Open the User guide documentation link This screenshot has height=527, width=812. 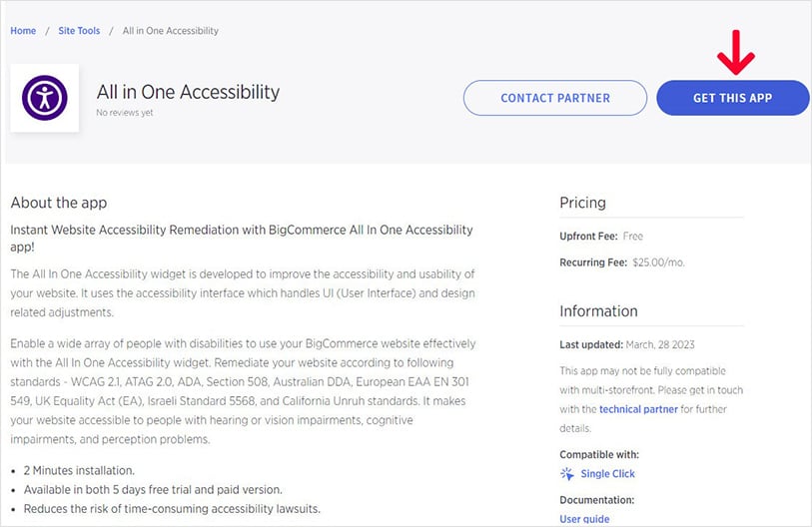point(584,519)
